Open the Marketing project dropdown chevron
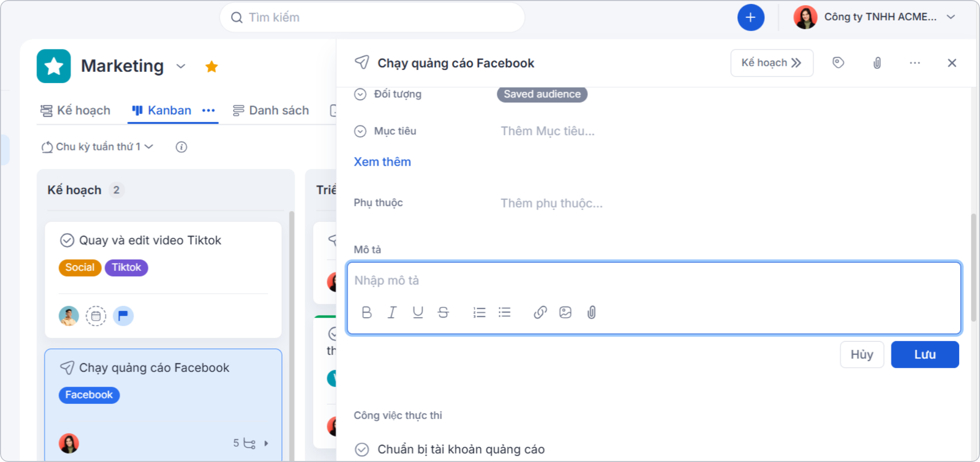Image resolution: width=980 pixels, height=462 pixels. coord(181,66)
